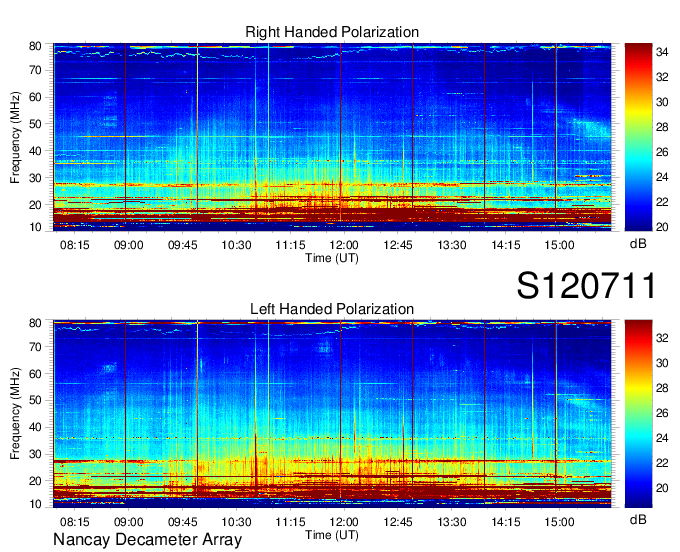Click the dB unit label under bottom color bar
This screenshot has width=680, height=552.
pos(638,519)
